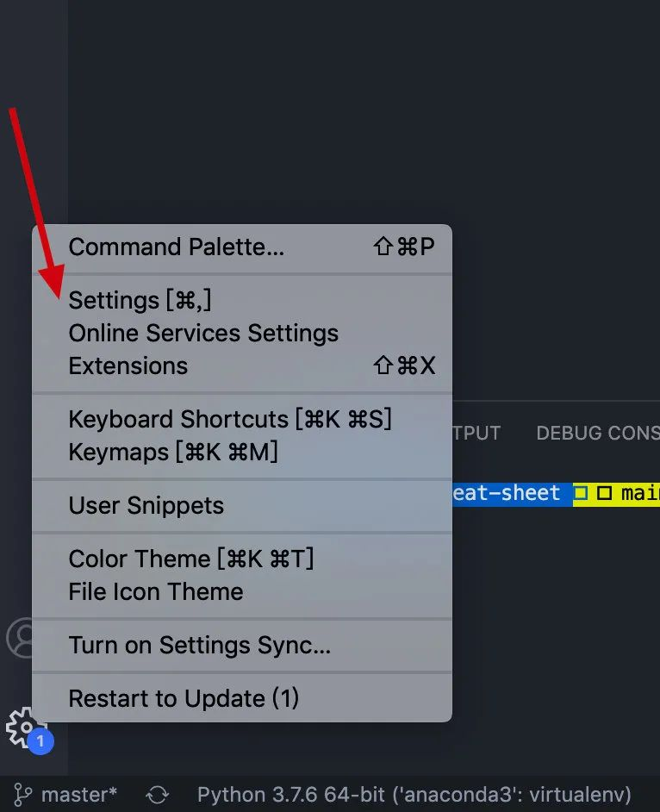This screenshot has height=812, width=660.
Task: Choose Extensions in the menu
Action: pos(242,365)
